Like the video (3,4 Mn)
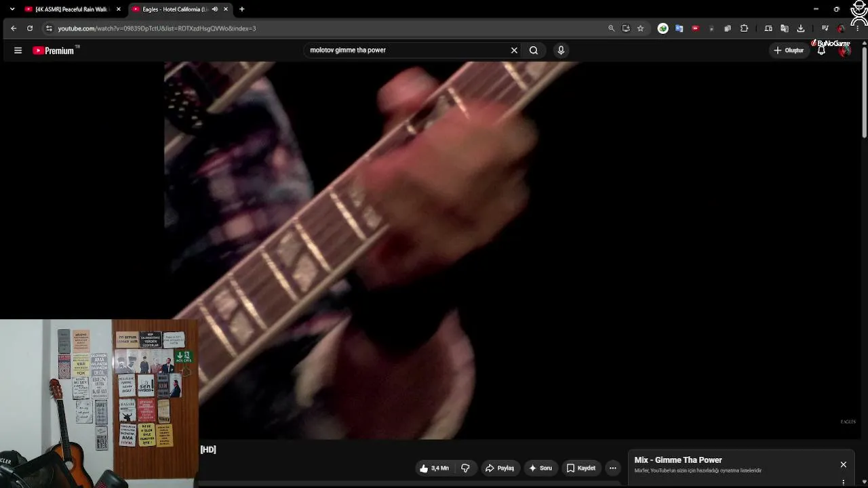 click(x=434, y=468)
